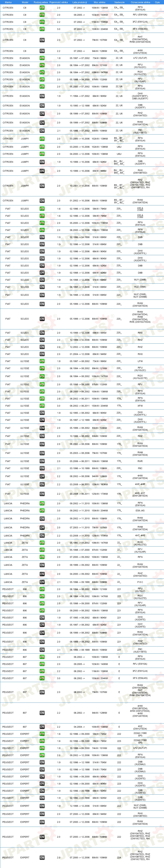Viewport: 164px width, 868px height.
Task: Click petrol icon in Lancia Zeta RGX row
Action: [42, 543]
